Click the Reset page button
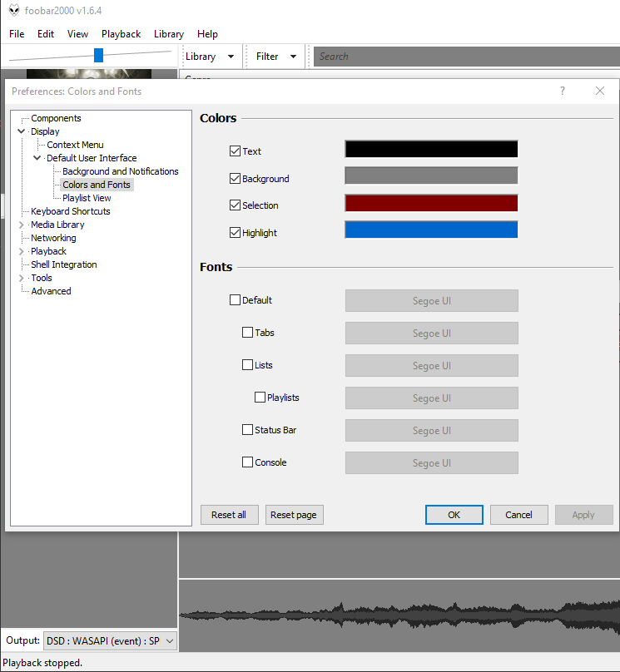 click(294, 515)
